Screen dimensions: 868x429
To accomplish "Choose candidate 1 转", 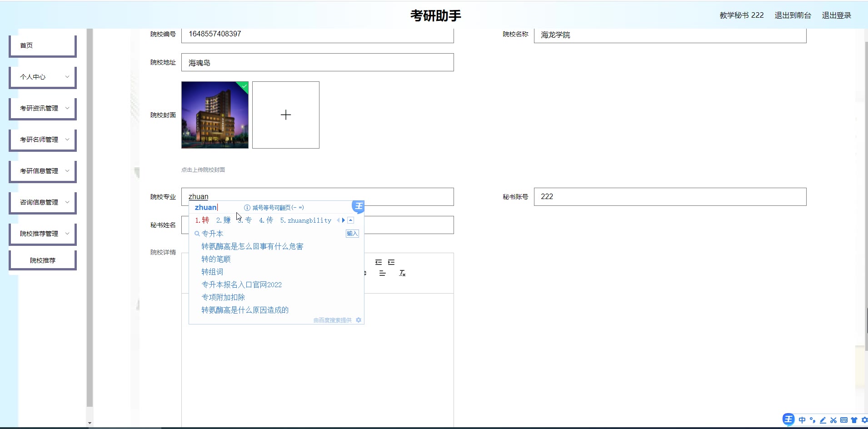I will (202, 220).
